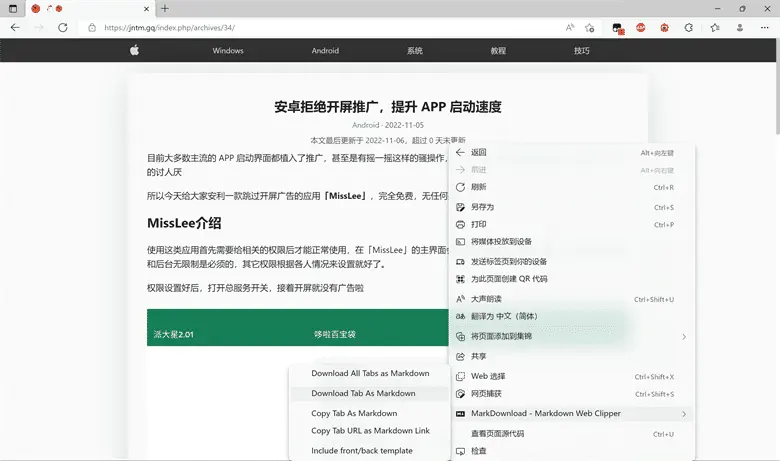Open the Windows link in site navigation

tap(228, 50)
